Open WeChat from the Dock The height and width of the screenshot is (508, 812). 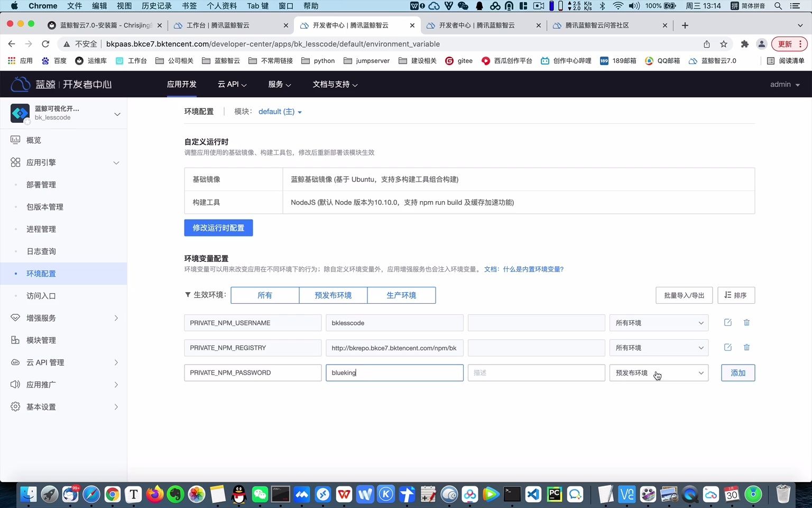click(x=260, y=494)
